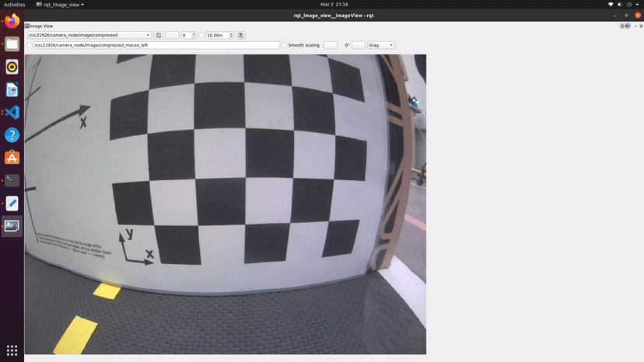
Task: Click the rotate image right button
Action: (x=359, y=45)
